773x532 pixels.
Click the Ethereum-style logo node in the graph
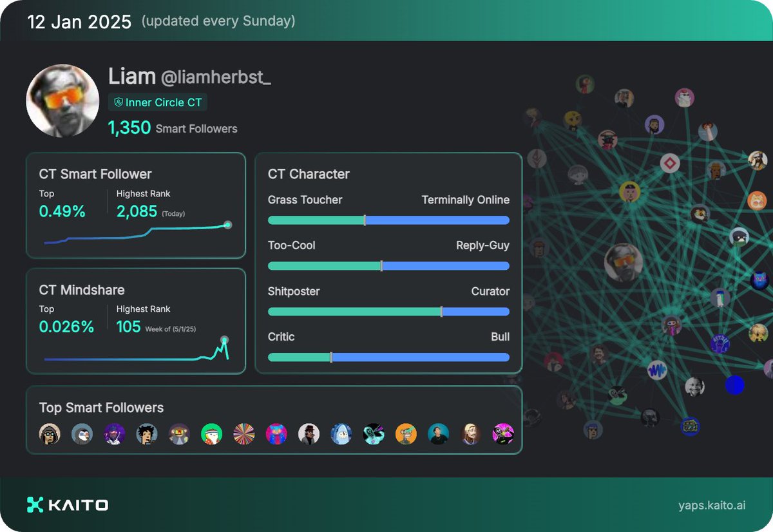(x=537, y=158)
